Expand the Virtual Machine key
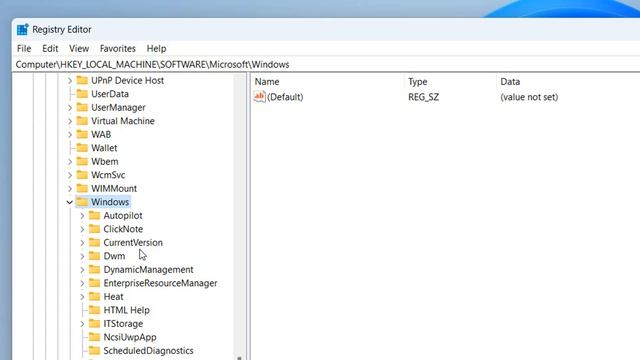Image resolution: width=640 pixels, height=360 pixels. point(70,121)
